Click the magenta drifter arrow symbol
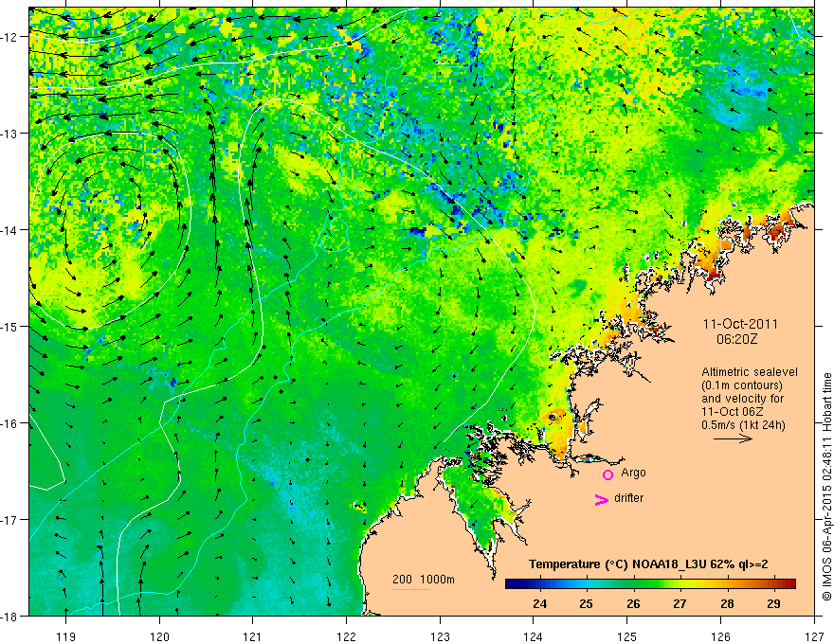This screenshot has height=644, width=834. [602, 499]
